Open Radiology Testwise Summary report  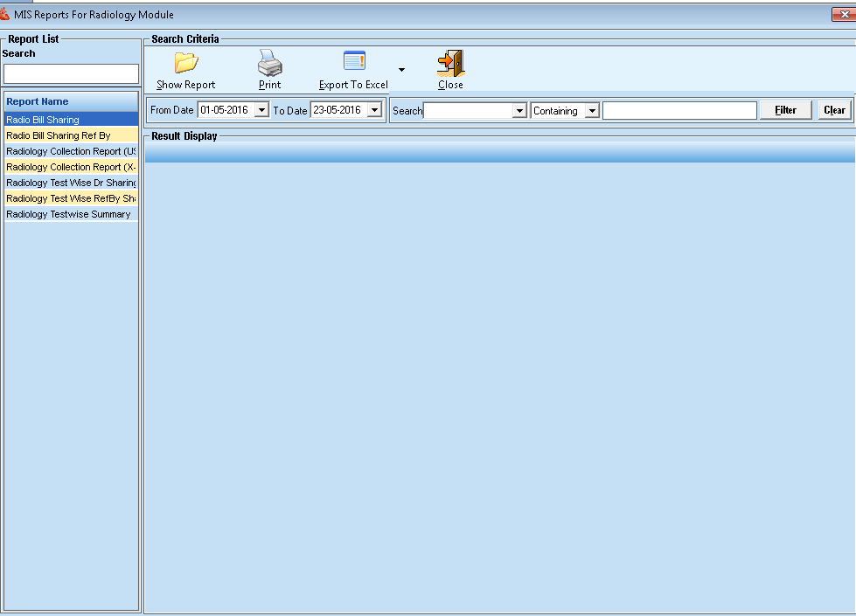[70, 214]
